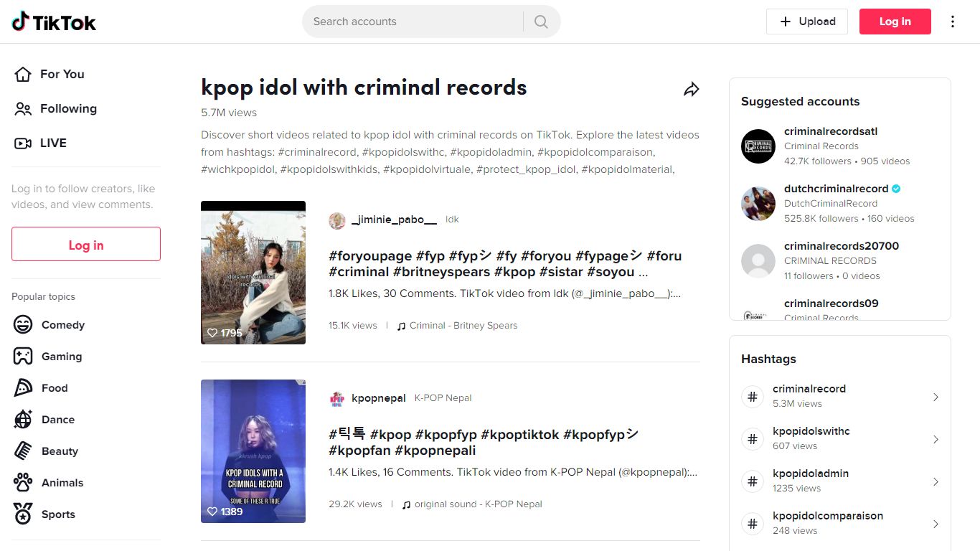Expand the kpopidolcomparaison hashtag chevron
This screenshot has width=980, height=551.
pos(936,524)
